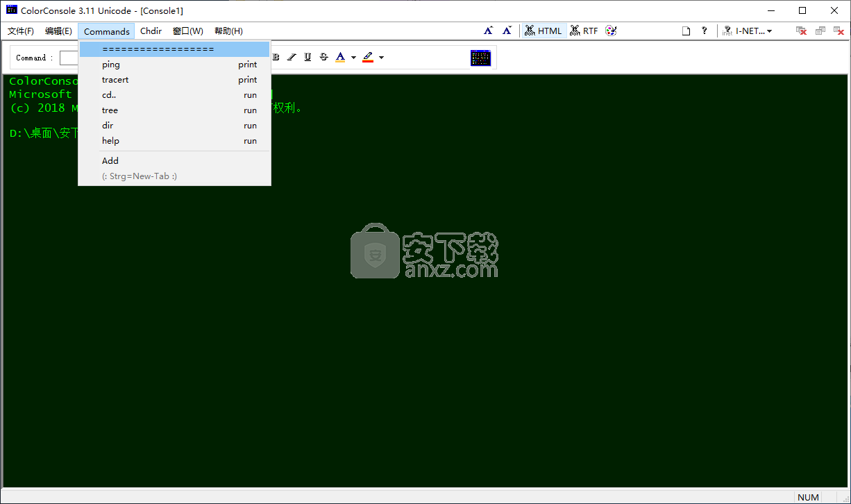Screen dimensions: 851x504
Task: Run the help command entry
Action: point(174,141)
